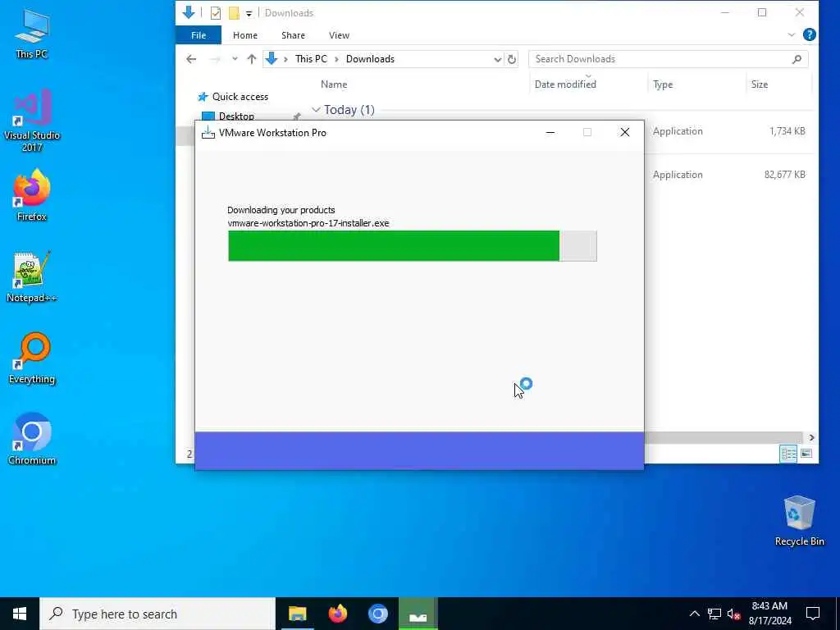Open Home ribbon tab
This screenshot has width=840, height=630.
244,35
